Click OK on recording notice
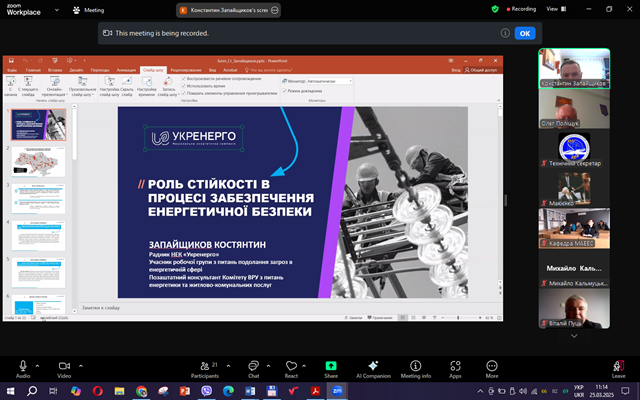This screenshot has width=640, height=400. 525,33
